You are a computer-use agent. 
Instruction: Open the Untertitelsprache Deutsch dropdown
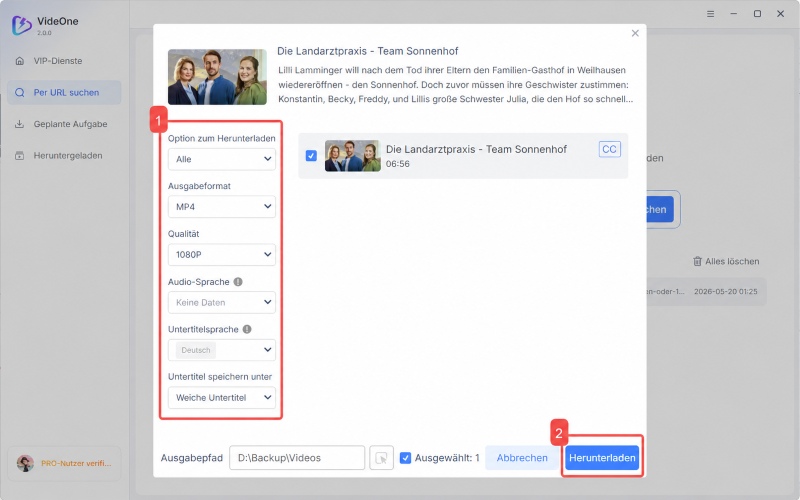(222, 350)
